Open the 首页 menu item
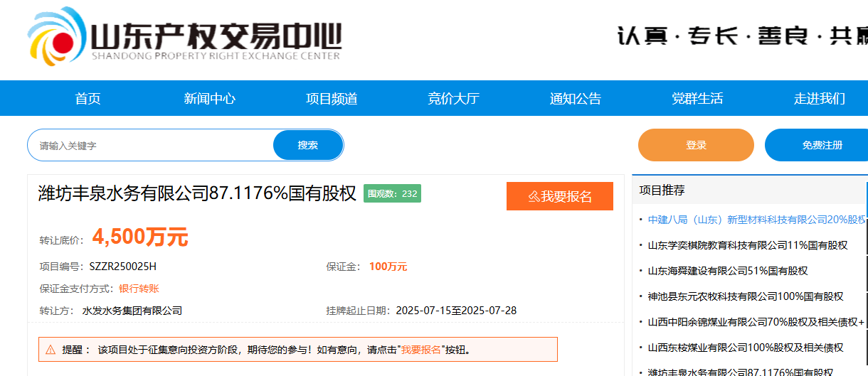 click(x=88, y=99)
